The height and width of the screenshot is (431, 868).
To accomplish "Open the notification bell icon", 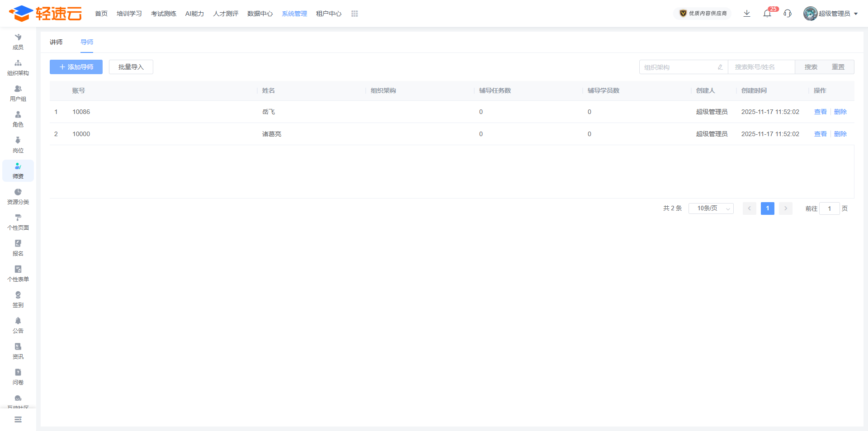I will coord(767,14).
